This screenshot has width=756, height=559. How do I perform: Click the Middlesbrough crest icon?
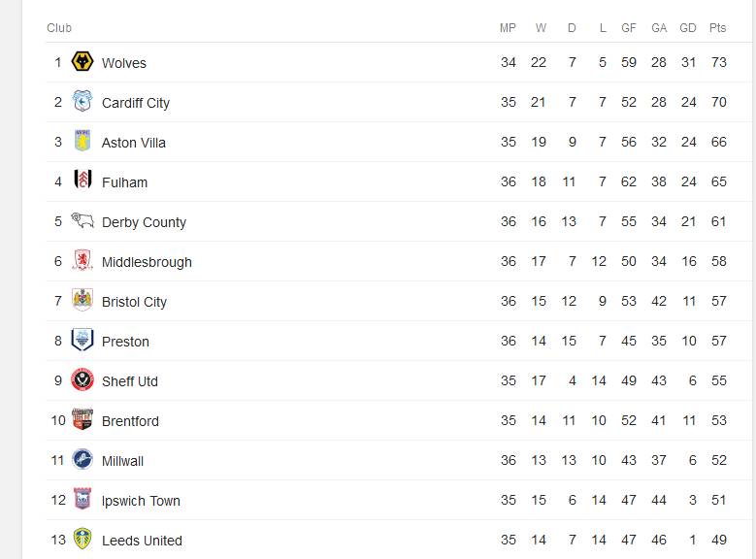(82, 261)
